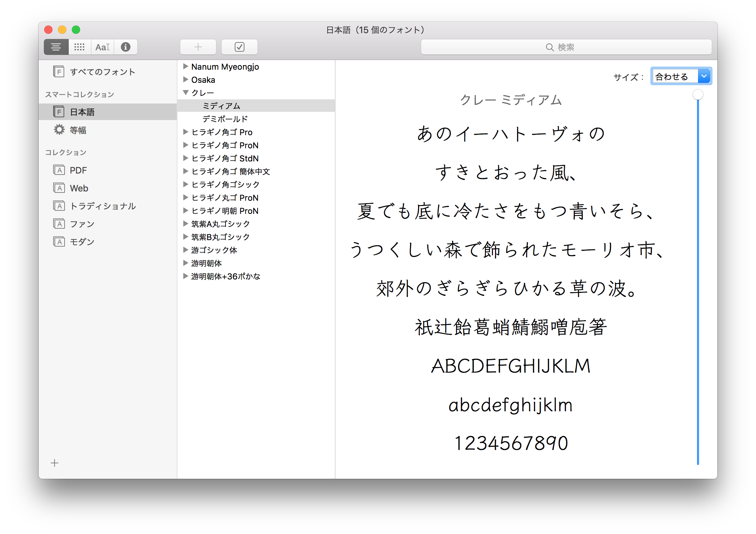Collapse the クレー font family
Image resolution: width=756 pixels, height=534 pixels.
tap(186, 92)
